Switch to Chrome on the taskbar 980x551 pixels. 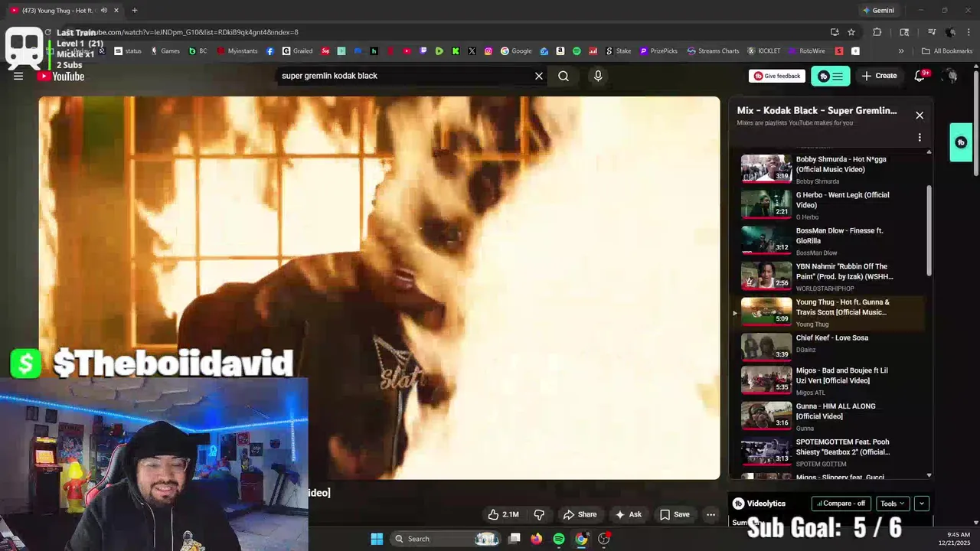(581, 539)
